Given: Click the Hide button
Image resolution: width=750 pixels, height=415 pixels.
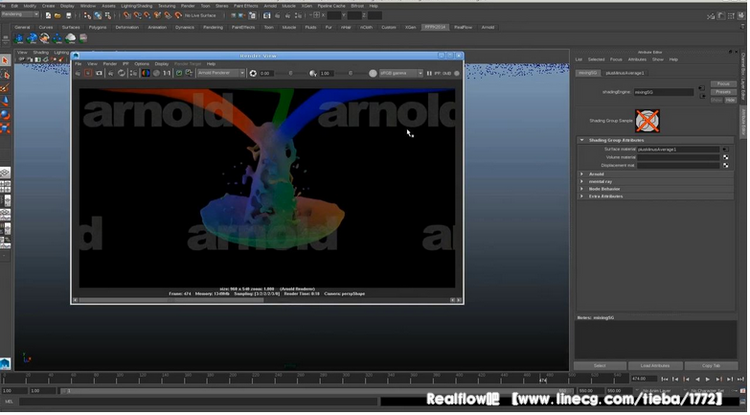Looking at the screenshot, I should (730, 100).
